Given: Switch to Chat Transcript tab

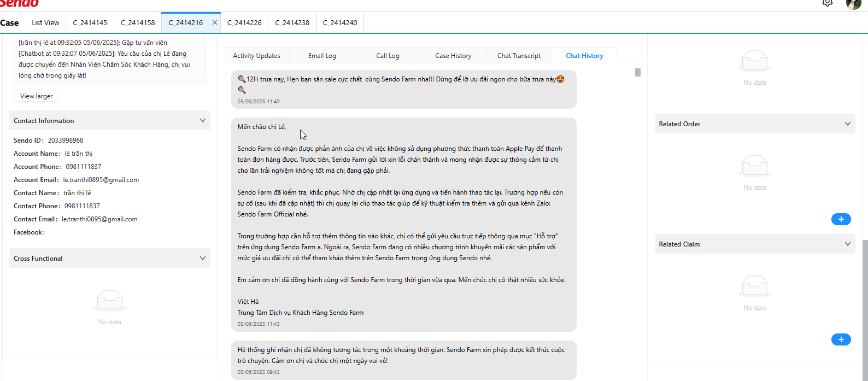Looking at the screenshot, I should coord(519,56).
